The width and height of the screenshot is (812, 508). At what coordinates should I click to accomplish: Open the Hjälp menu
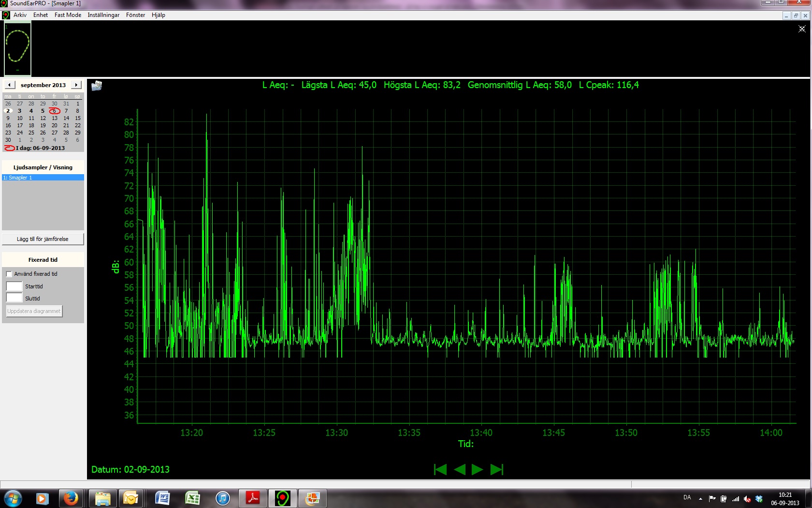tap(158, 15)
